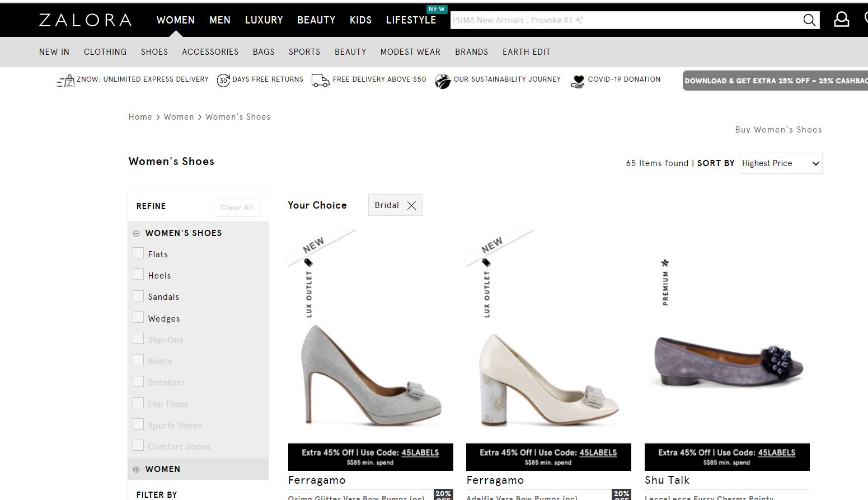This screenshot has width=868, height=500.
Task: Check the Wedges checkbox
Action: coord(138,318)
